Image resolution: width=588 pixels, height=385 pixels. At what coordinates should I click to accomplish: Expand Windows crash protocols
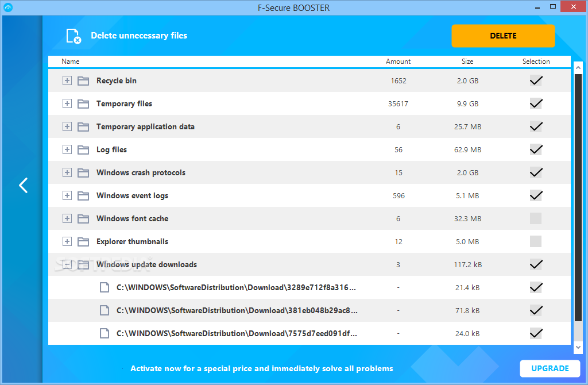click(x=67, y=172)
